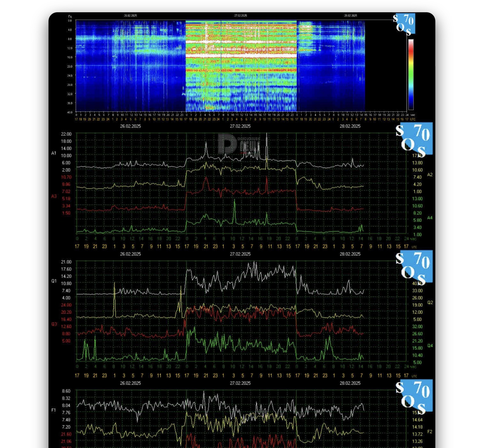Image resolution: width=481 pixels, height=448 pixels.
Task: Select the green A4 amplitude series label
Action: (x=430, y=218)
